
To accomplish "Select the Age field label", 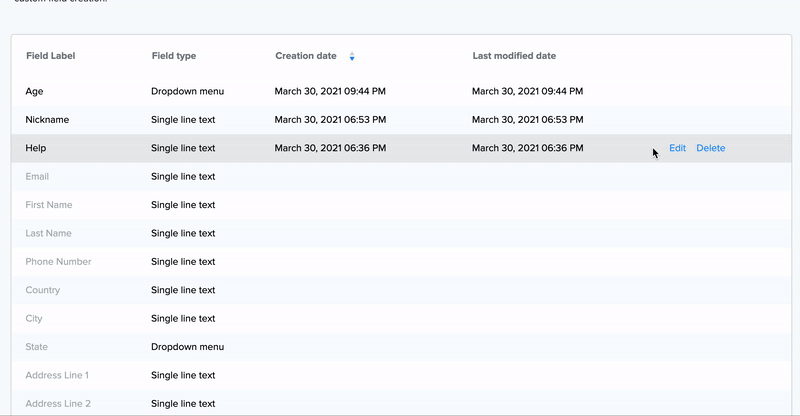I will (35, 91).
